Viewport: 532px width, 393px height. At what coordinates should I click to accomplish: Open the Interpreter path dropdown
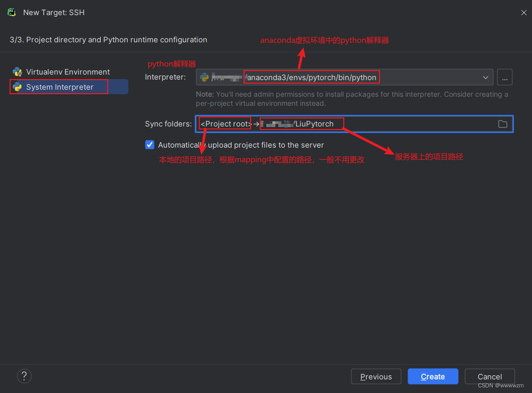click(486, 78)
